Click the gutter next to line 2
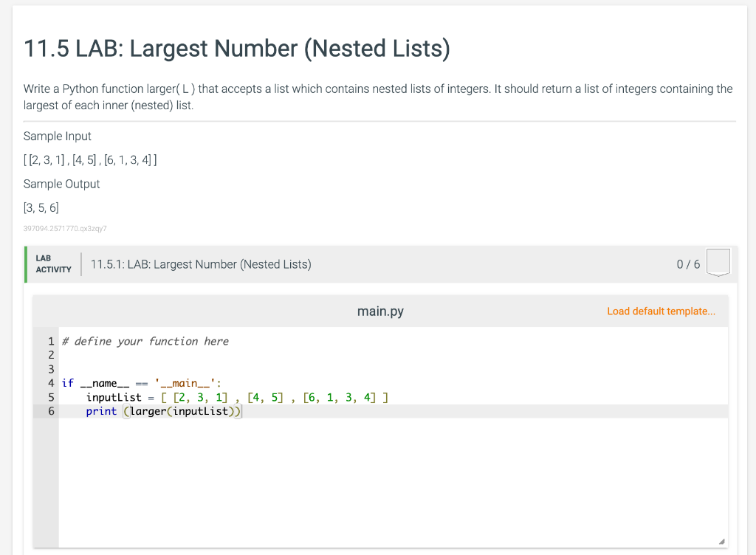Viewport: 756px width, 555px height. (50, 355)
